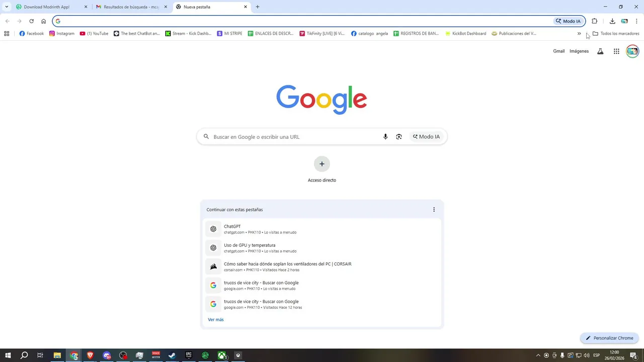Open the Todos los marcadores folder
Image resolution: width=644 pixels, height=362 pixels.
pyautogui.click(x=616, y=34)
